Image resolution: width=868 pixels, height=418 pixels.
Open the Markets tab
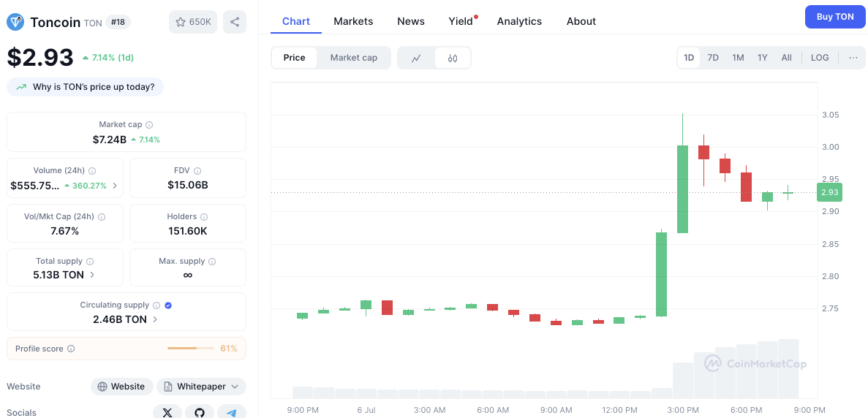pos(353,22)
